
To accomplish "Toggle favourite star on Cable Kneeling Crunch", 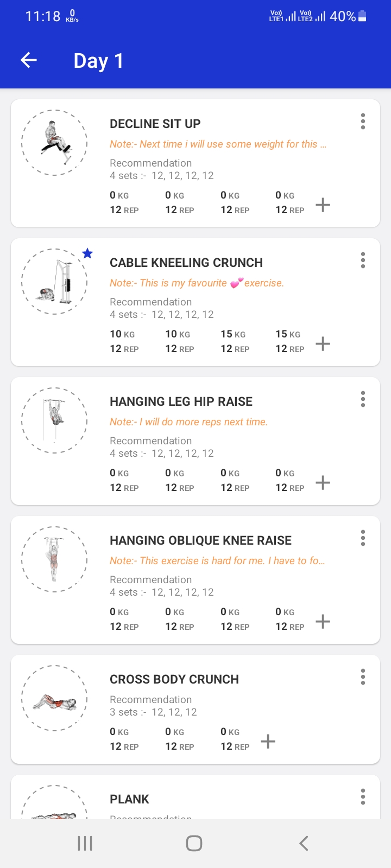I will [x=87, y=253].
